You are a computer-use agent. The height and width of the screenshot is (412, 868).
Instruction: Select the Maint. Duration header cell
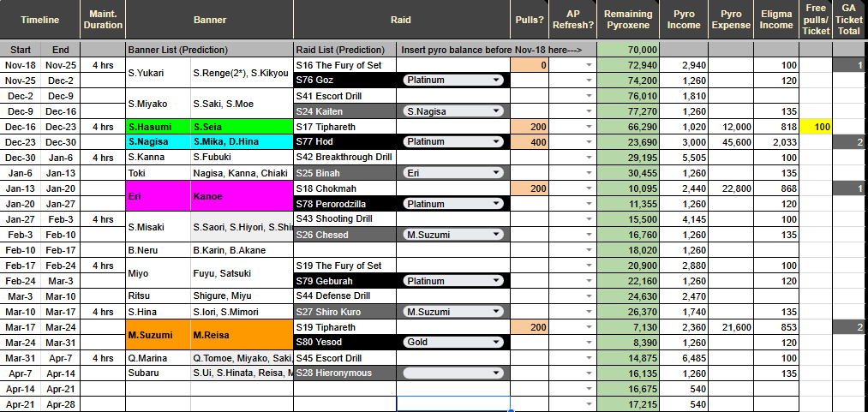click(103, 20)
